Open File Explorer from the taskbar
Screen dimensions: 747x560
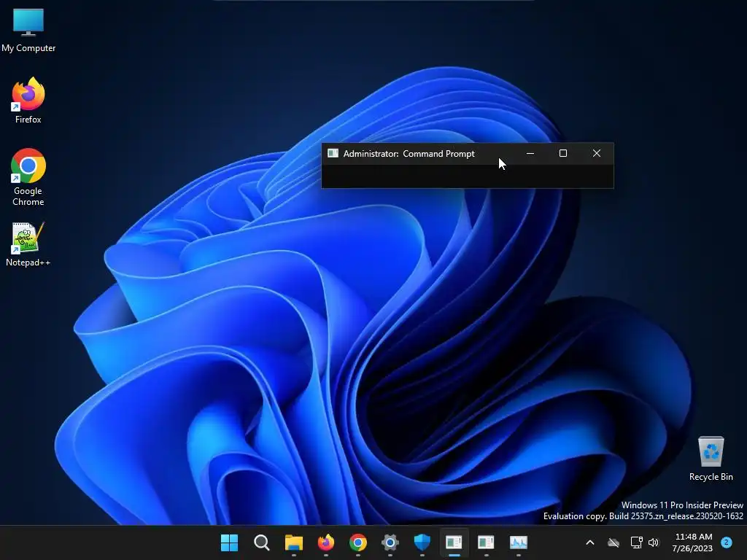coord(294,542)
